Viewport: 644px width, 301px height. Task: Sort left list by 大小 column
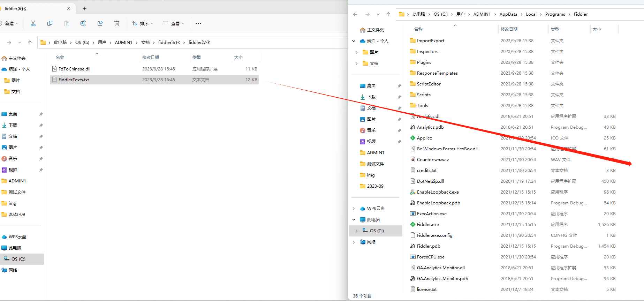(238, 58)
